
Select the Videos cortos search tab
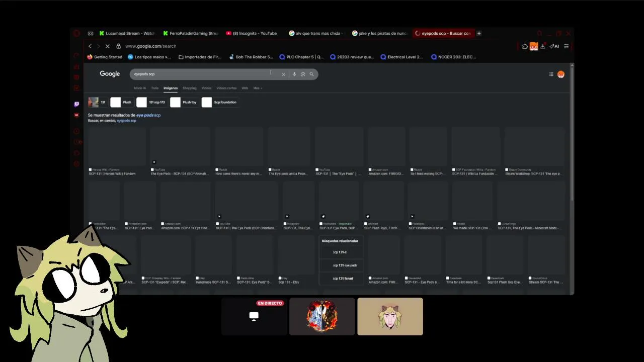click(x=226, y=88)
